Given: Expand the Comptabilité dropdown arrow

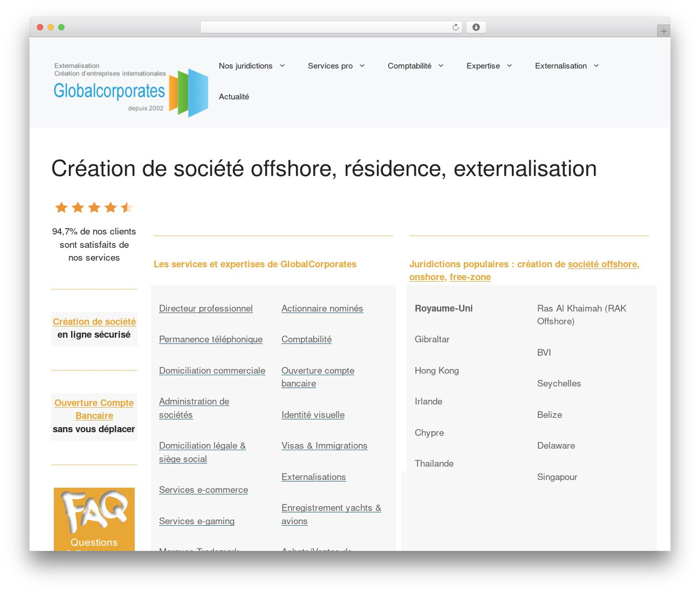Looking at the screenshot, I should [441, 66].
